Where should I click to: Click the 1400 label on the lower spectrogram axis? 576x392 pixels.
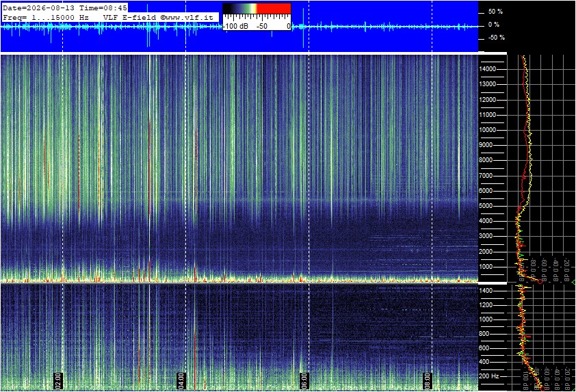pos(486,291)
